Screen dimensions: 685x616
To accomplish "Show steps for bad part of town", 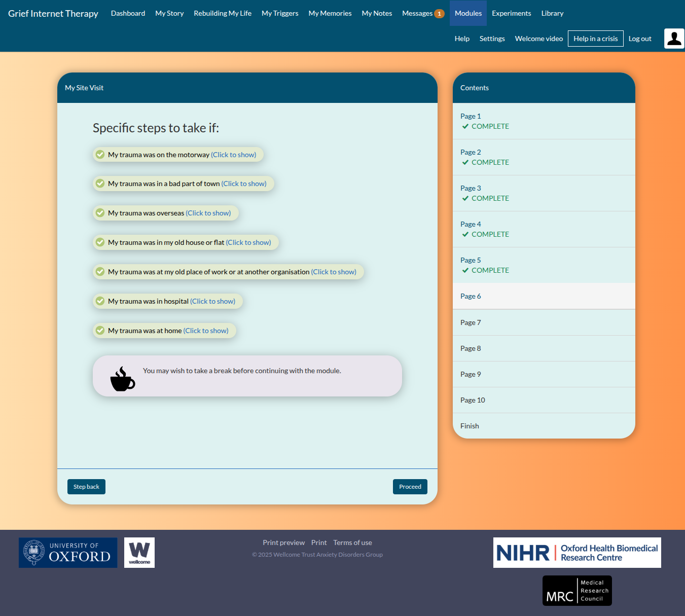I will 243,184.
